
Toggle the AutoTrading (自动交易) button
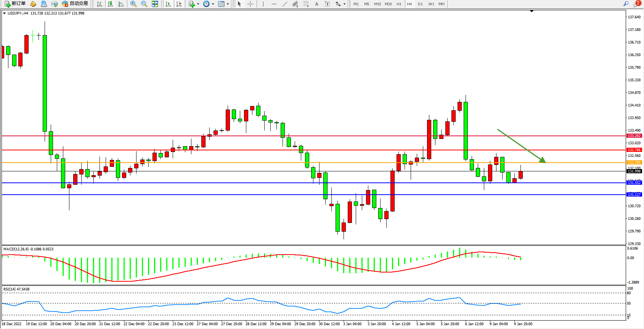click(x=75, y=4)
